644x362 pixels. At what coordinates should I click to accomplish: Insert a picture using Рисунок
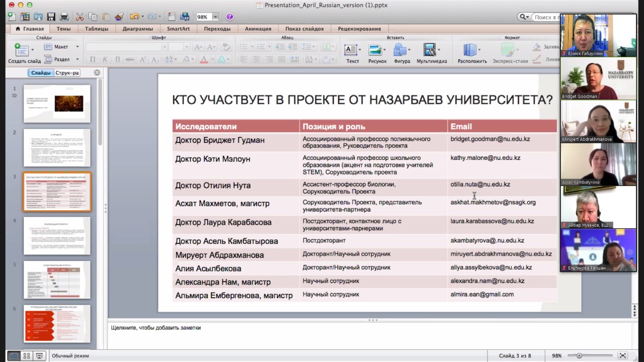click(377, 54)
